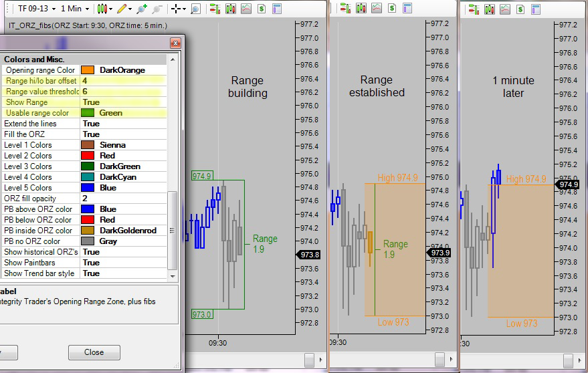Pick the Sienna Level 1 Colors swatch

pyautogui.click(x=88, y=145)
